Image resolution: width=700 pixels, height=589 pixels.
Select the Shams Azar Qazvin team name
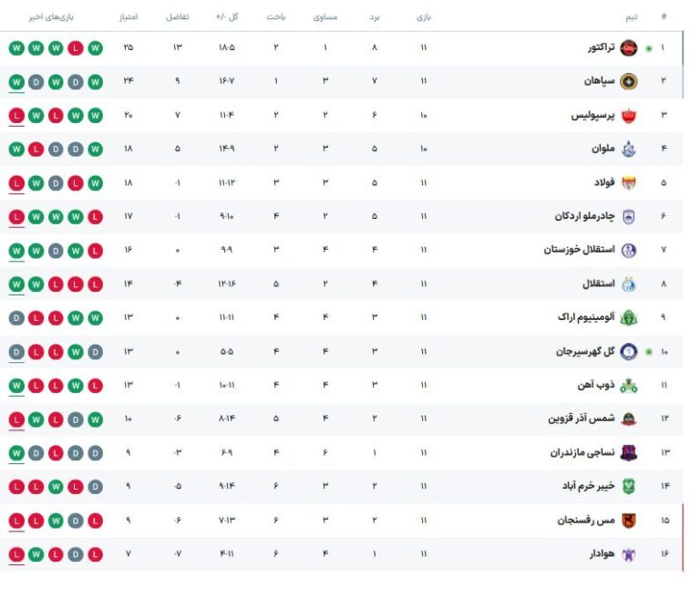pyautogui.click(x=582, y=418)
